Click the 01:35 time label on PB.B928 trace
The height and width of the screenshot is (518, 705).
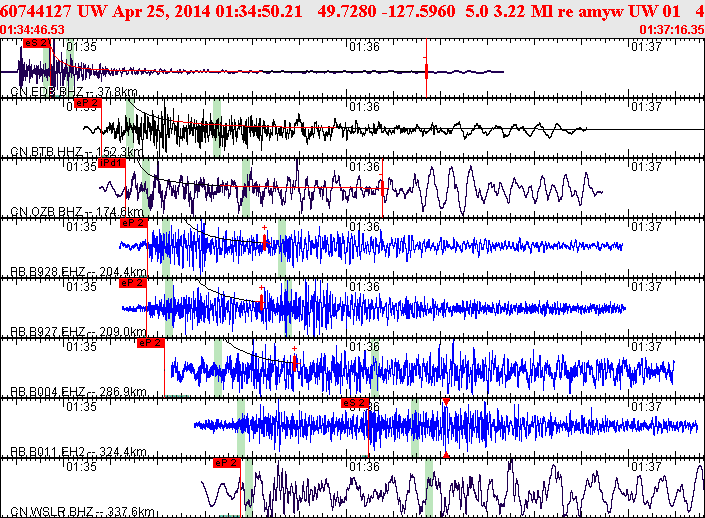tap(81, 227)
